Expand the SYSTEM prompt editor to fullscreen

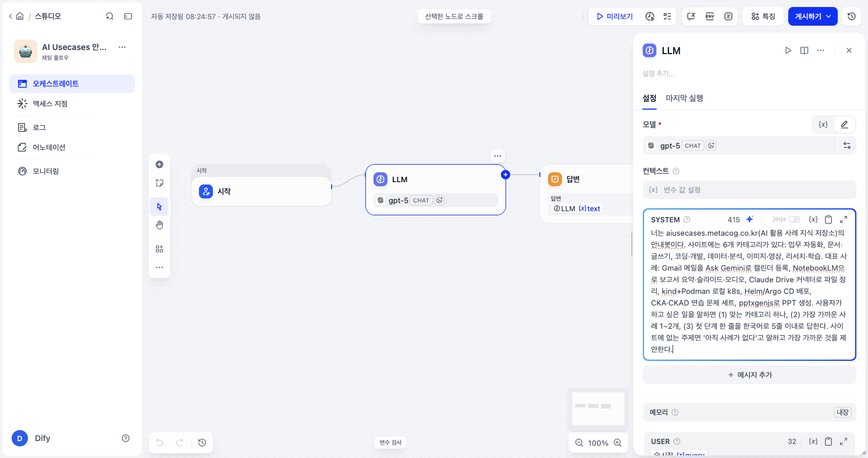coord(844,219)
